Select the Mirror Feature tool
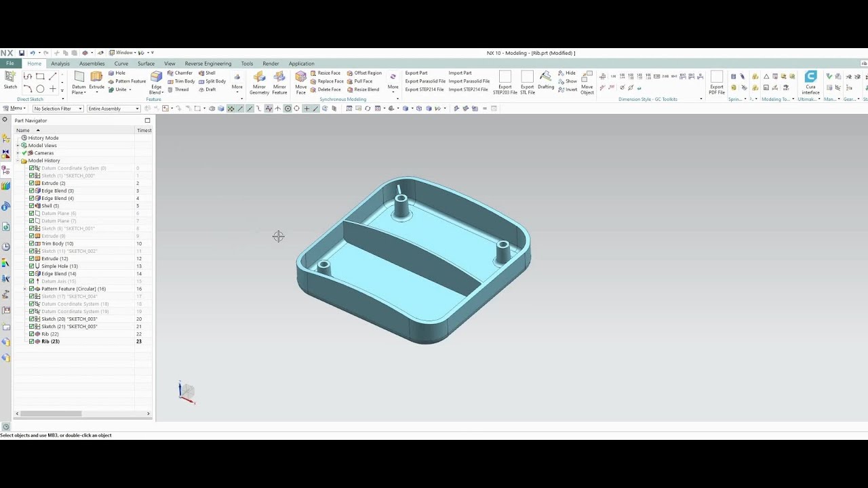Viewport: 868px width, 488px height. 279,83
